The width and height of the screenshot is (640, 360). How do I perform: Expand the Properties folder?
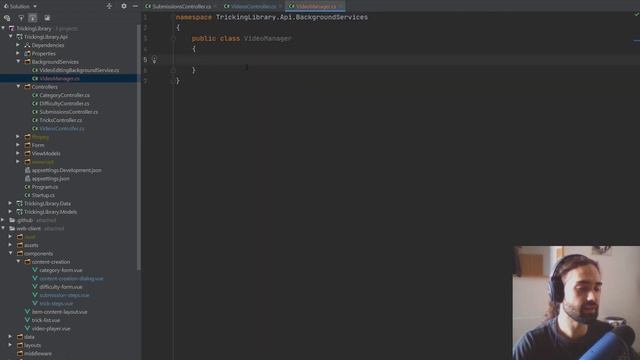pyautogui.click(x=18, y=53)
